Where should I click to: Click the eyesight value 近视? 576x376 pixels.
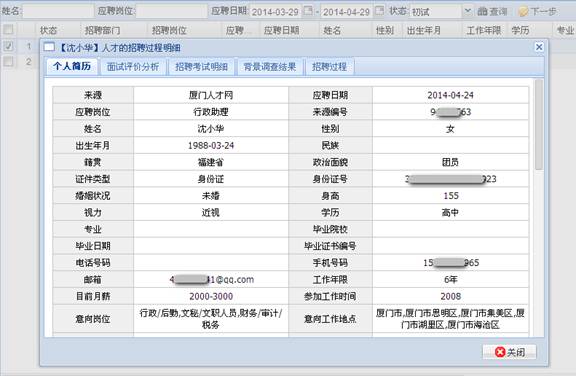(211, 213)
